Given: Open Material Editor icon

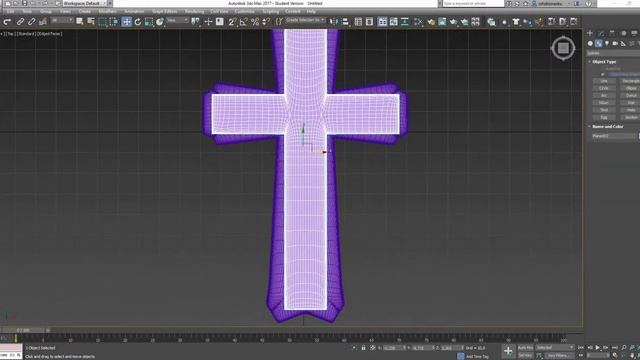Looking at the screenshot, I should [x=418, y=22].
